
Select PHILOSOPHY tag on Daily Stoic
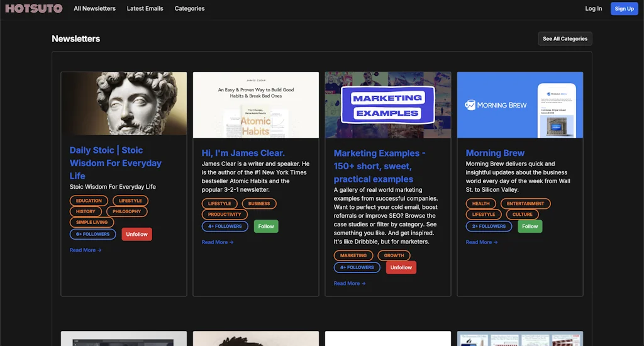coord(126,211)
